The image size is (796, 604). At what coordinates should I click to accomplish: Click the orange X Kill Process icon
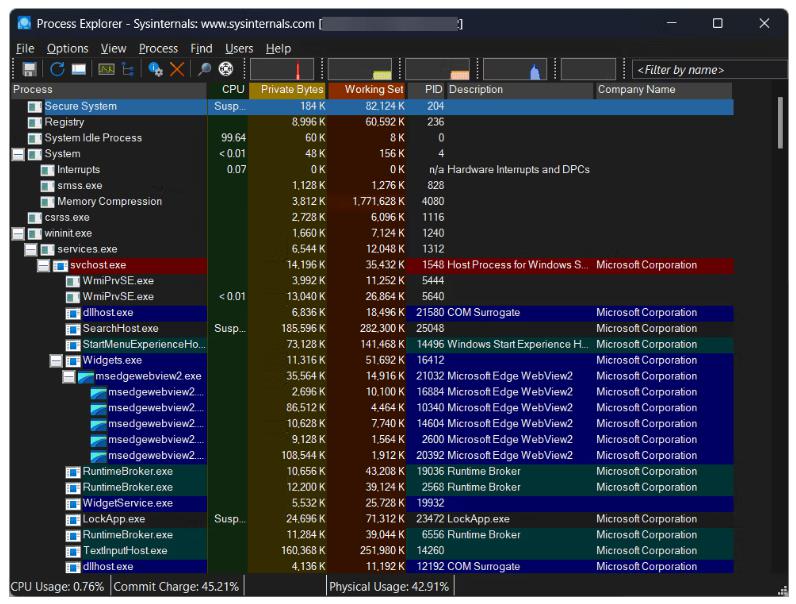pos(177,69)
